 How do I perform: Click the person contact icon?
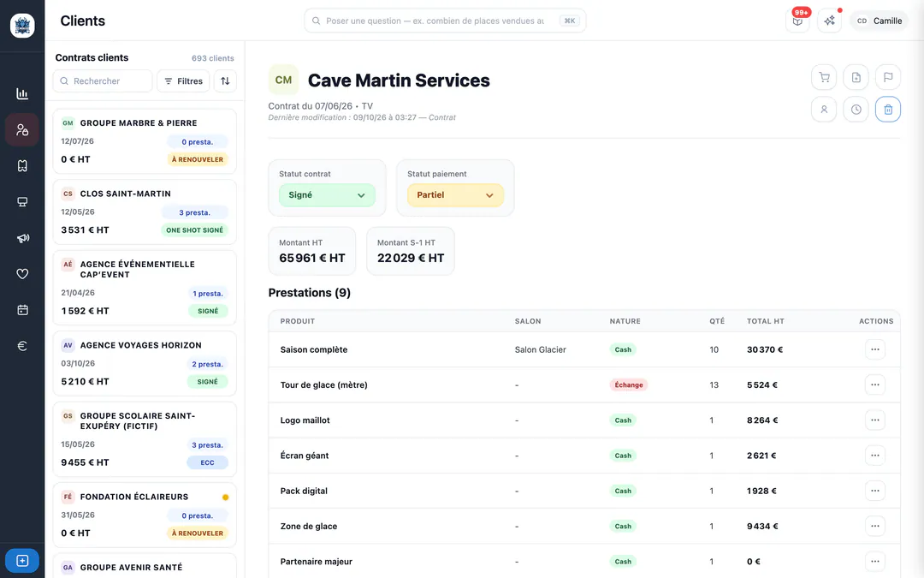(824, 109)
